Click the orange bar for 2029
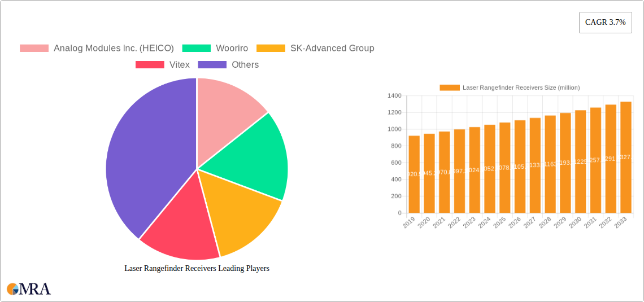 click(565, 163)
